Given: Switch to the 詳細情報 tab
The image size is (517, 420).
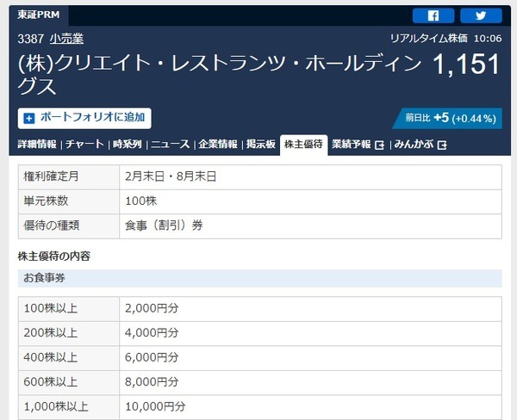Looking at the screenshot, I should [37, 145].
